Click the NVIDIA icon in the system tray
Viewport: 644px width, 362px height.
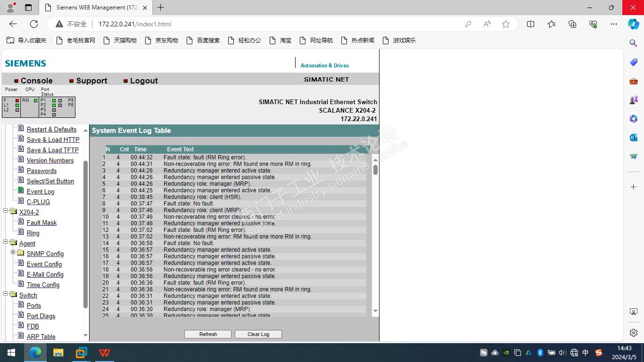(506, 353)
